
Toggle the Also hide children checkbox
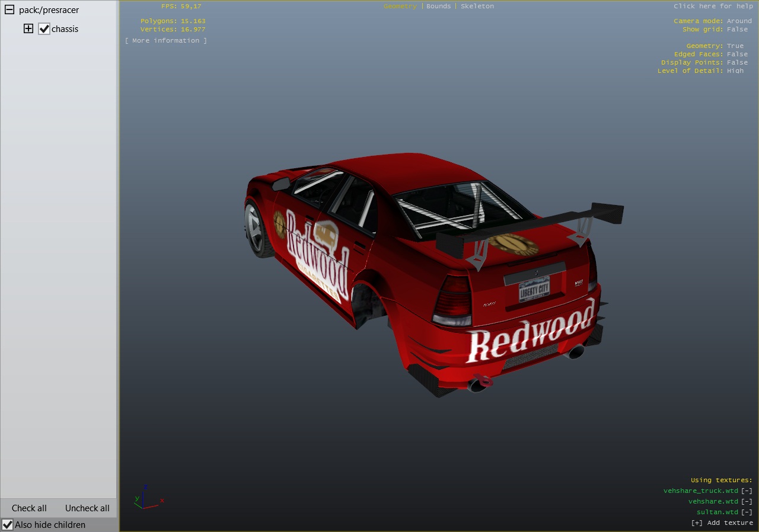pos(7,524)
